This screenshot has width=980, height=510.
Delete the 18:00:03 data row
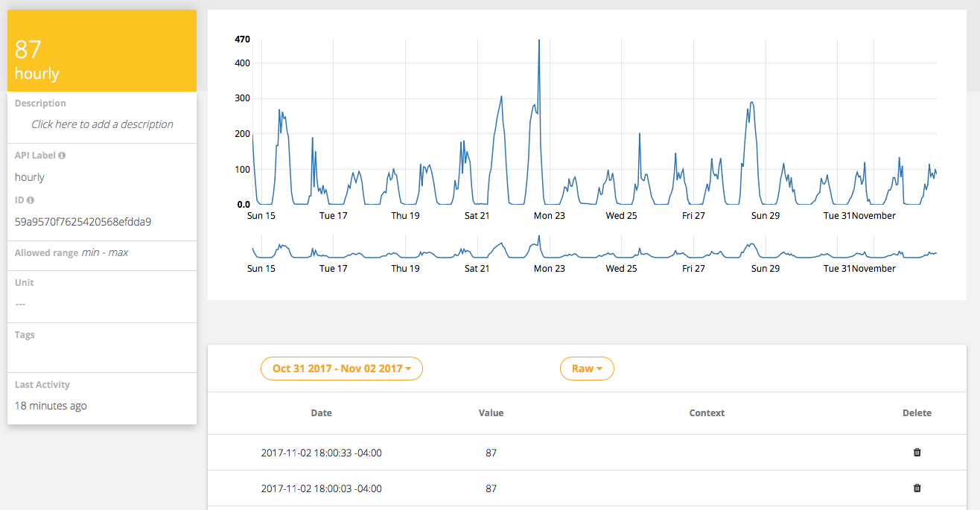point(917,488)
